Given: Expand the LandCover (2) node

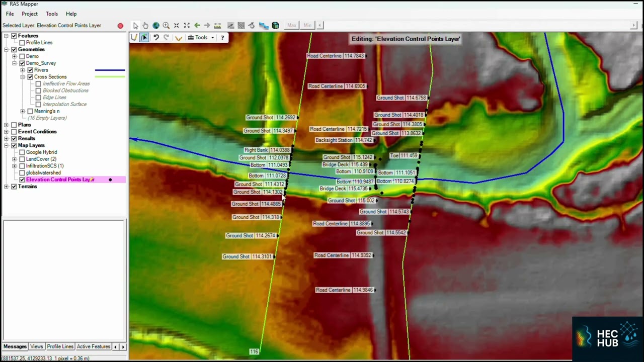Looking at the screenshot, I should tap(15, 159).
